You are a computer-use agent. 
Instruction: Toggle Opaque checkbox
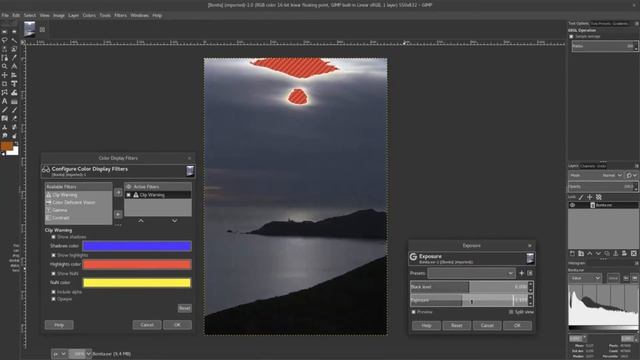click(53, 299)
